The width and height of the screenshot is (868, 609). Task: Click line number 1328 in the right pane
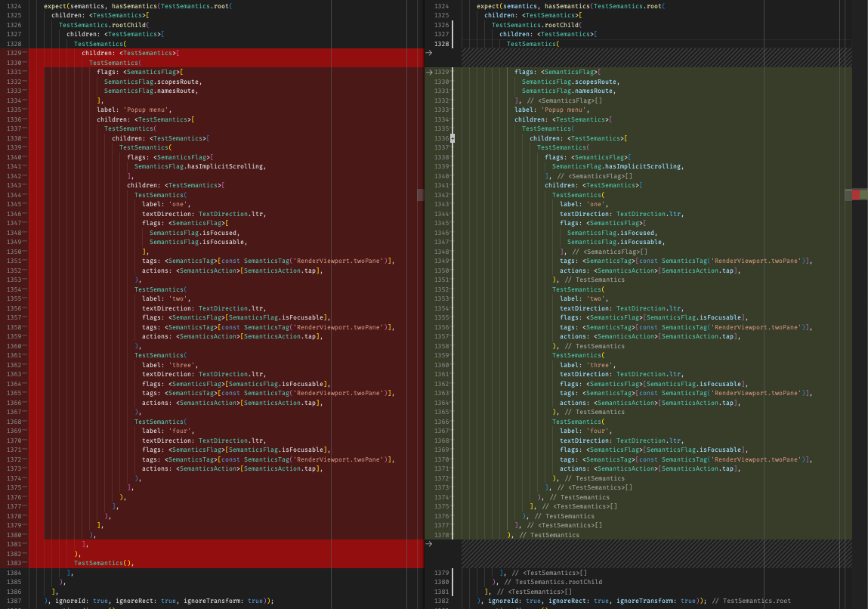point(441,44)
